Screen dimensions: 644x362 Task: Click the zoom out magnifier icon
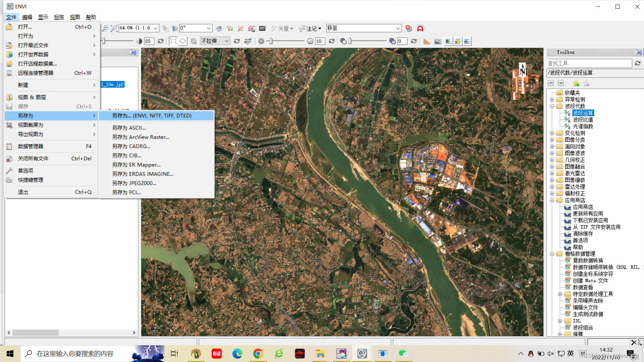point(105,28)
